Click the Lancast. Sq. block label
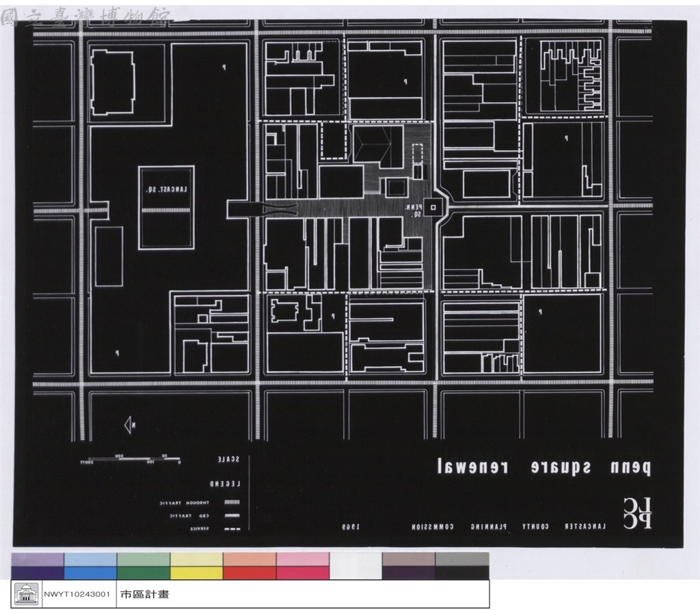 tap(167, 190)
